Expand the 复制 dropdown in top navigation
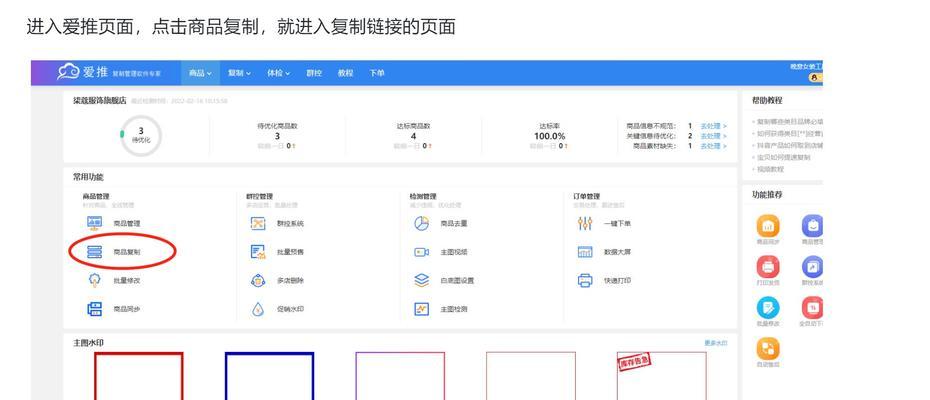The height and width of the screenshot is (400, 930). click(x=239, y=73)
